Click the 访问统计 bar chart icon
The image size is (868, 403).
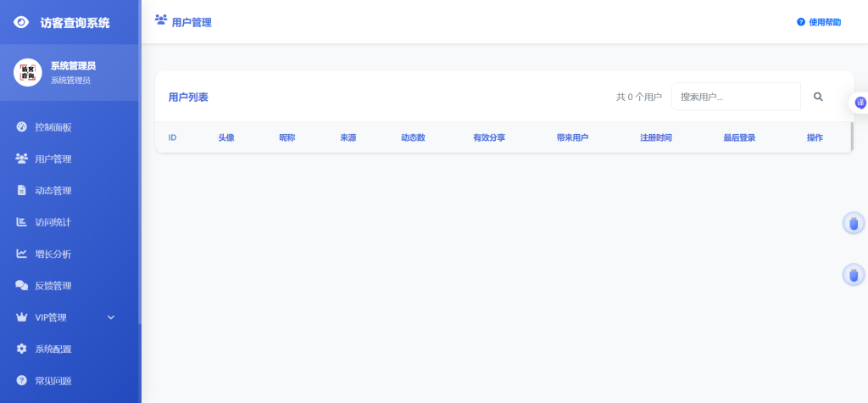click(21, 222)
